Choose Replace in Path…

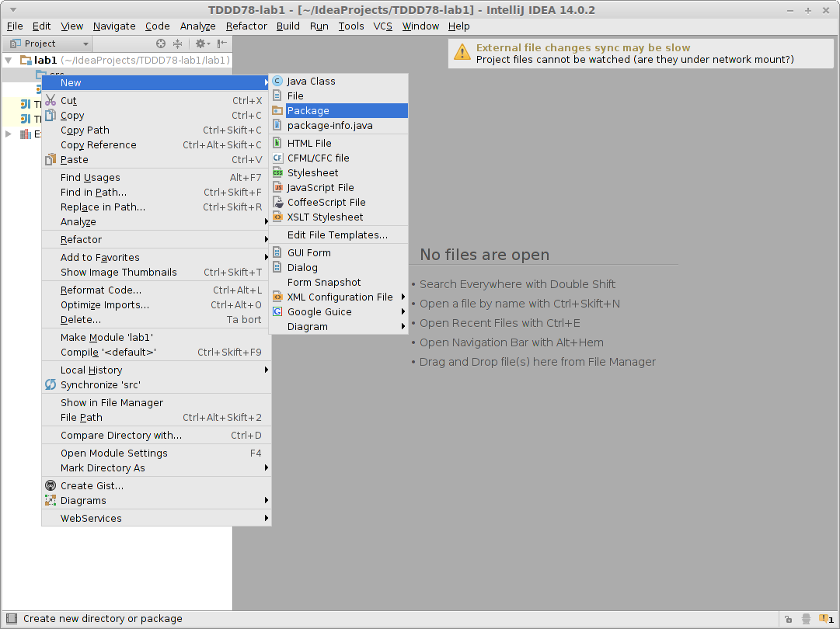[156, 207]
